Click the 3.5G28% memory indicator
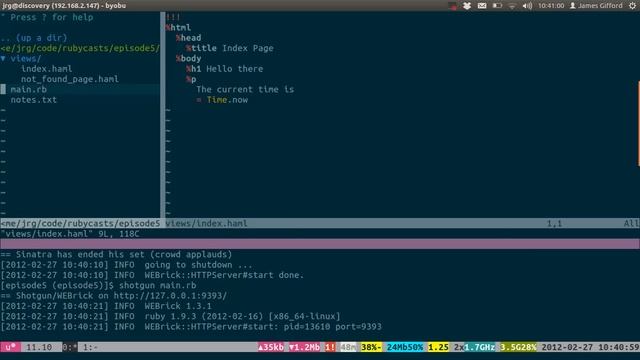This screenshot has height=360, width=640. pyautogui.click(x=518, y=347)
